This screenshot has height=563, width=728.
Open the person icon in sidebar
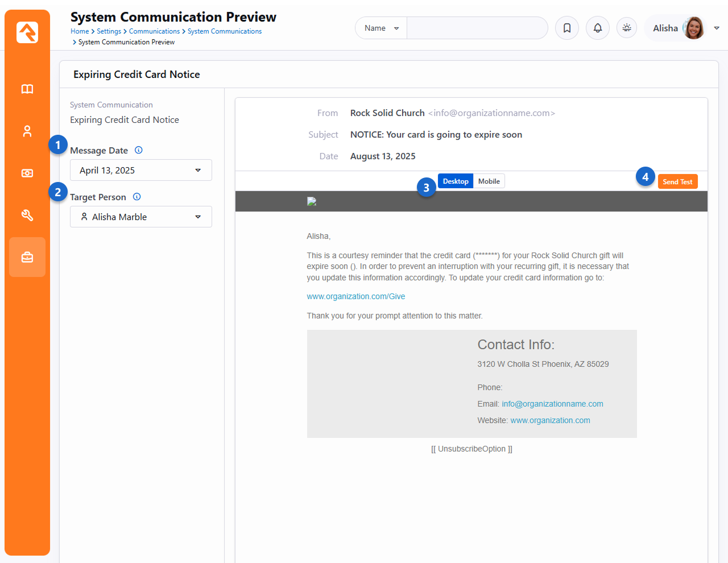click(27, 131)
